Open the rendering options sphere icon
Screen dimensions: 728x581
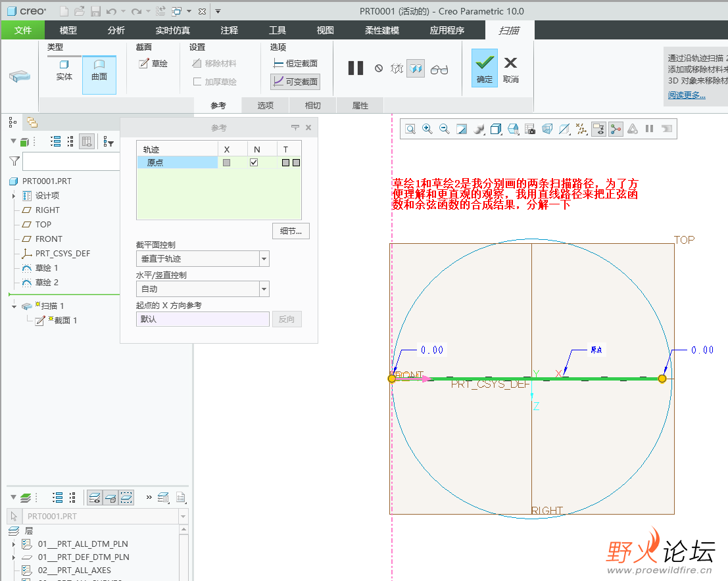tap(479, 129)
